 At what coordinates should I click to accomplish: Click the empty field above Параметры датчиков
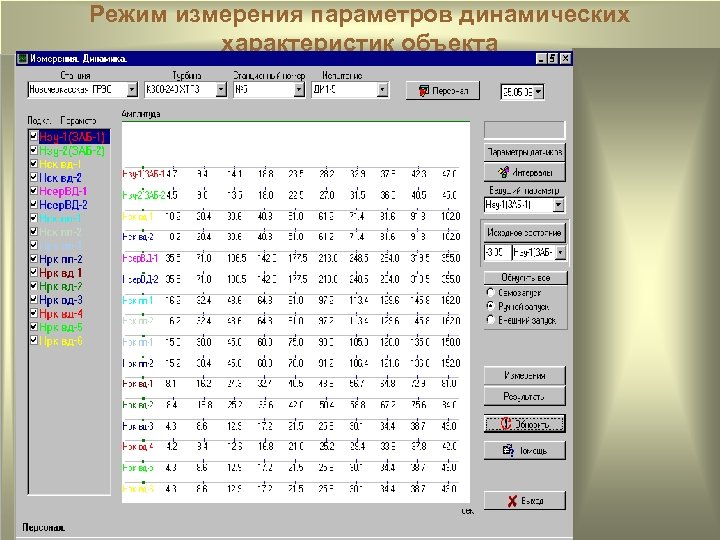click(x=524, y=130)
